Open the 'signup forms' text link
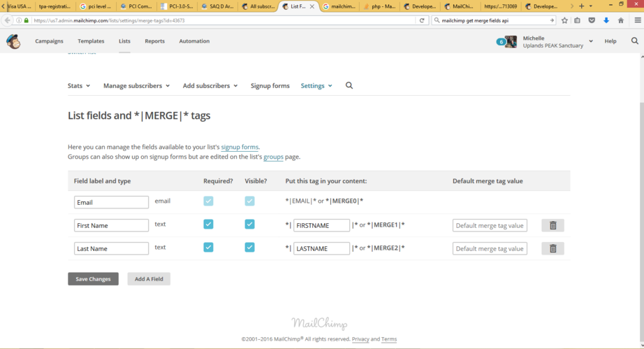This screenshot has height=349, width=644. [x=240, y=147]
